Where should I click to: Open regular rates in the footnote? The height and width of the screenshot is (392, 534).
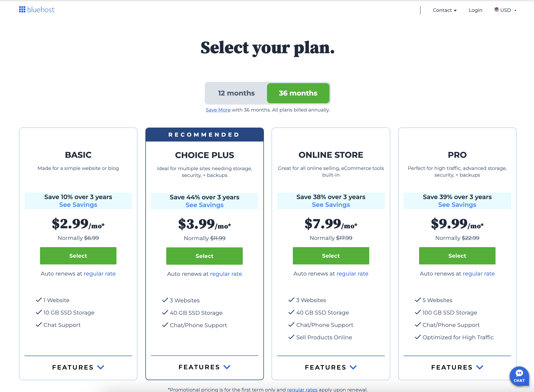tap(302, 389)
